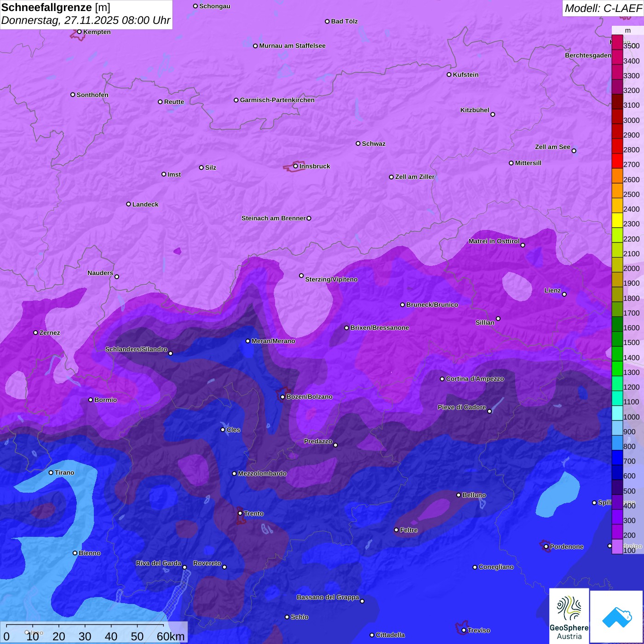Click the Feltre label
Screen dimensions: 644x644
point(408,530)
